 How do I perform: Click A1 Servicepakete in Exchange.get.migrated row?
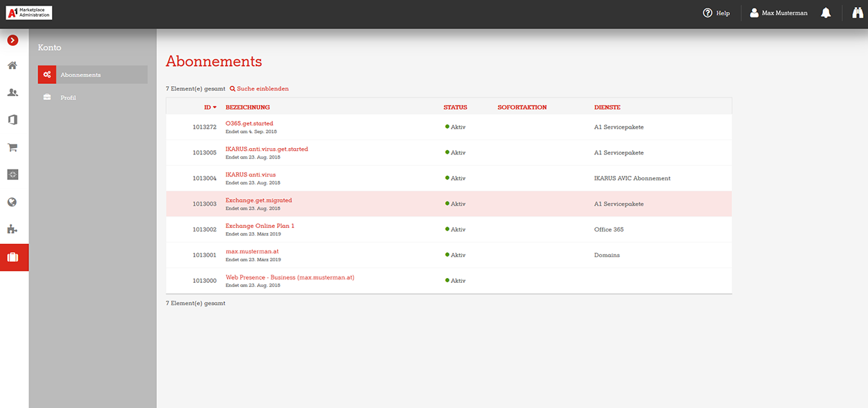pos(619,204)
